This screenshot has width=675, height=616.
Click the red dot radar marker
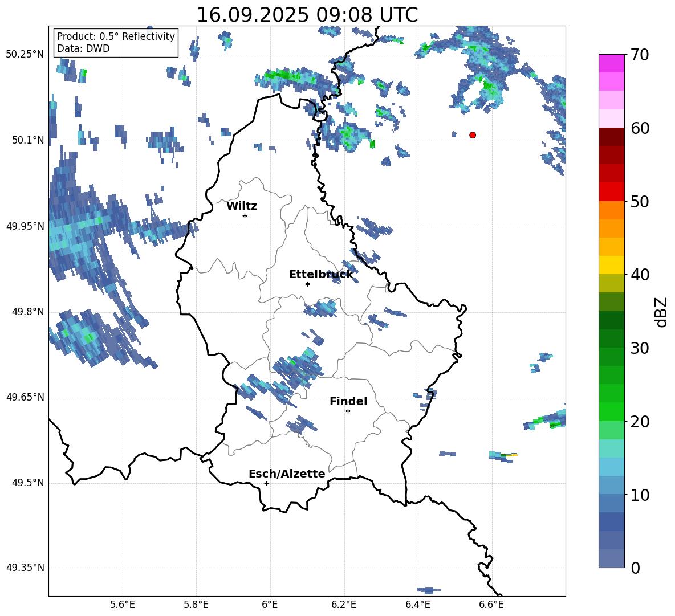tap(472, 135)
